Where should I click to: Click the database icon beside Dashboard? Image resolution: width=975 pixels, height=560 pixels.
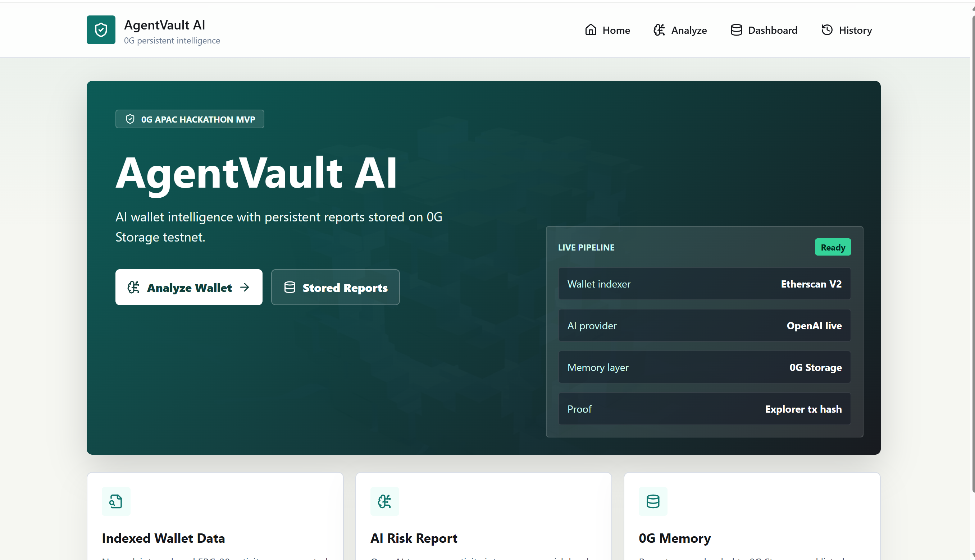[x=736, y=30]
